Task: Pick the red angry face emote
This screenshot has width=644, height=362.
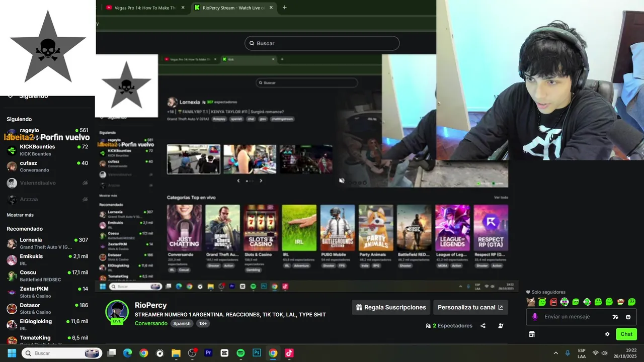Action: (553, 302)
